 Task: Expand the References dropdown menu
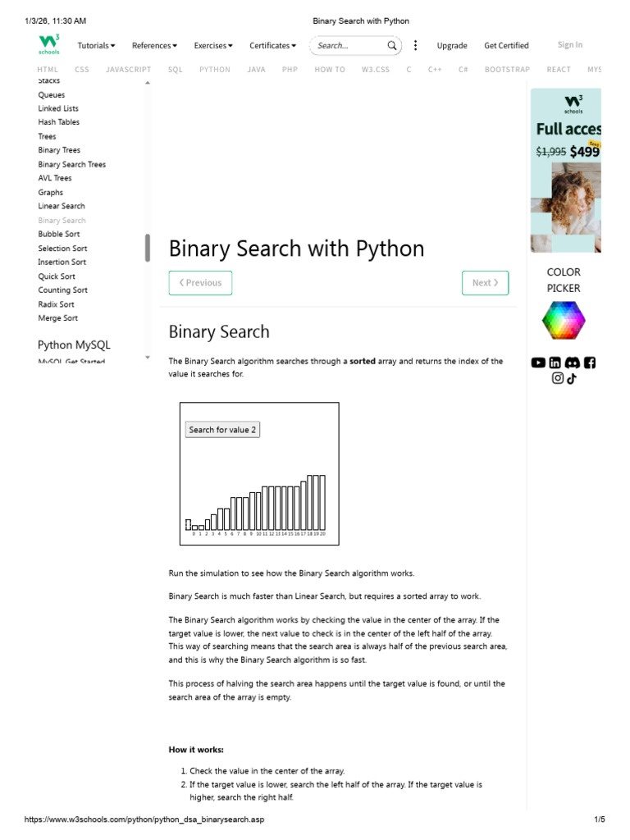tap(154, 46)
